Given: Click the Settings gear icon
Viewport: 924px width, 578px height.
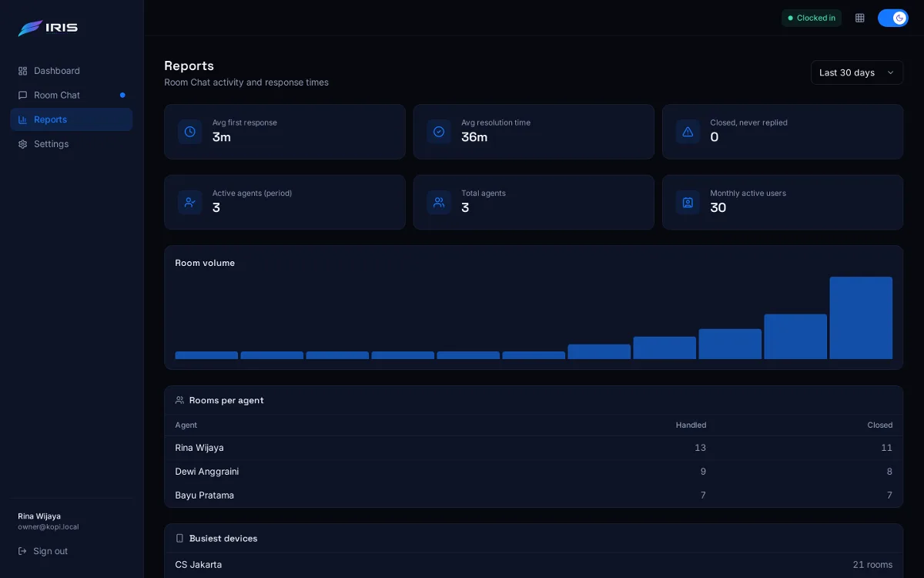Looking at the screenshot, I should (23, 144).
